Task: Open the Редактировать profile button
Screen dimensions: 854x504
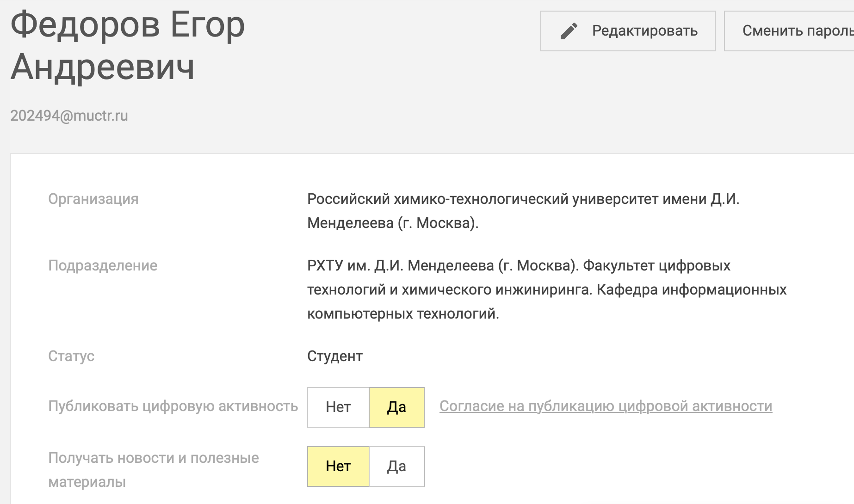Action: point(628,31)
